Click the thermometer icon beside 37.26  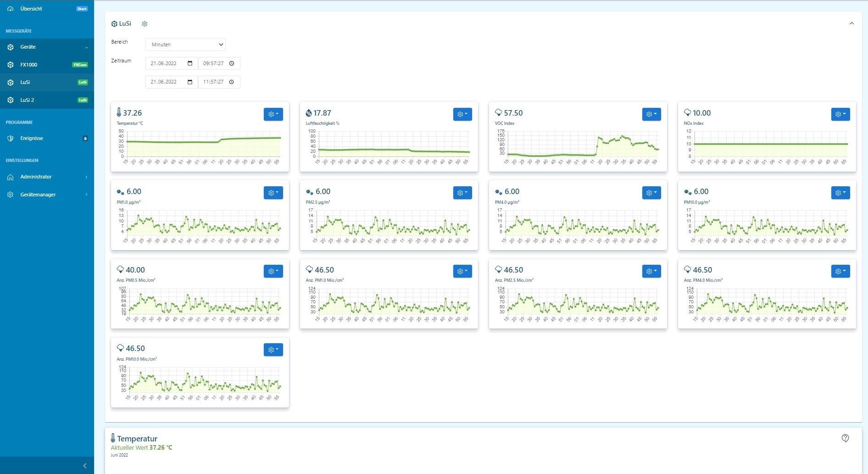(x=119, y=112)
